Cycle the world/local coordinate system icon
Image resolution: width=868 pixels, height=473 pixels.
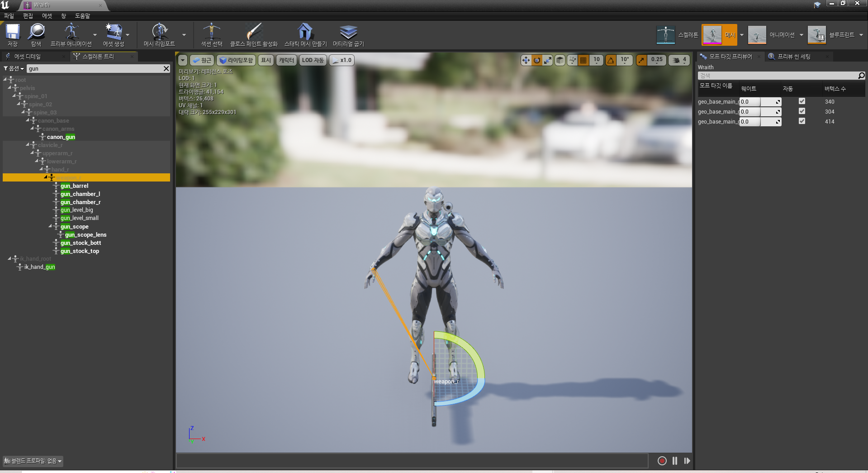pyautogui.click(x=573, y=60)
